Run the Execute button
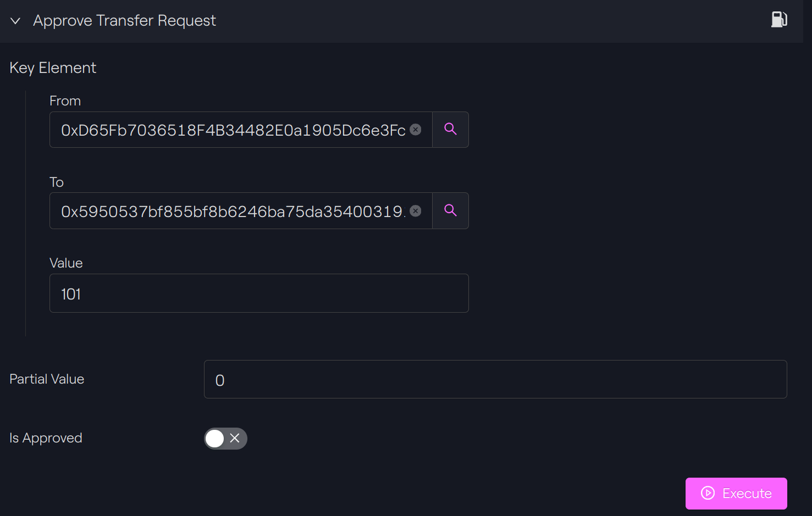Image resolution: width=812 pixels, height=516 pixels. pyautogui.click(x=736, y=493)
